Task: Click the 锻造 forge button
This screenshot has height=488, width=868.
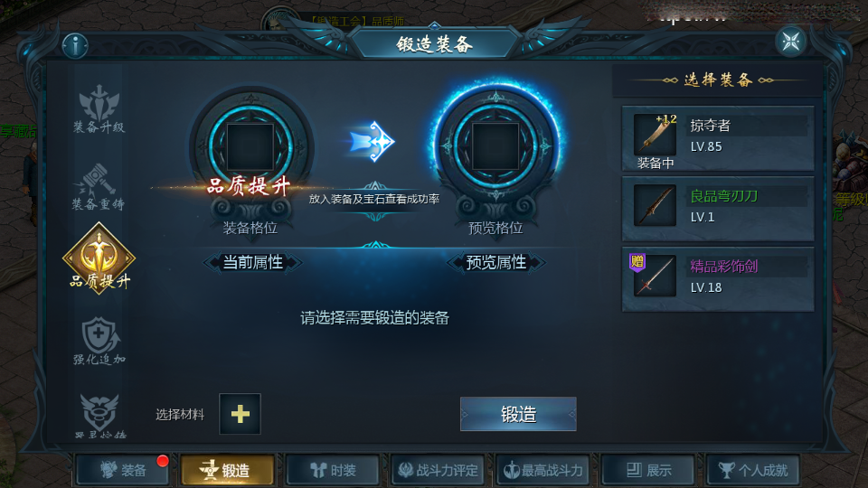Action: (x=518, y=414)
